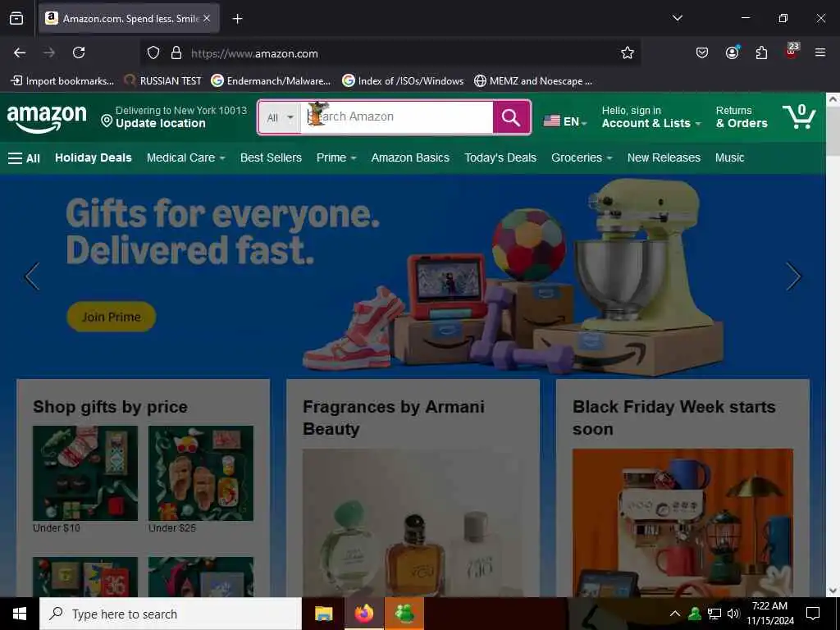Viewport: 840px width, 630px height.
Task: Open Amazon Basics nav item
Action: pos(410,158)
